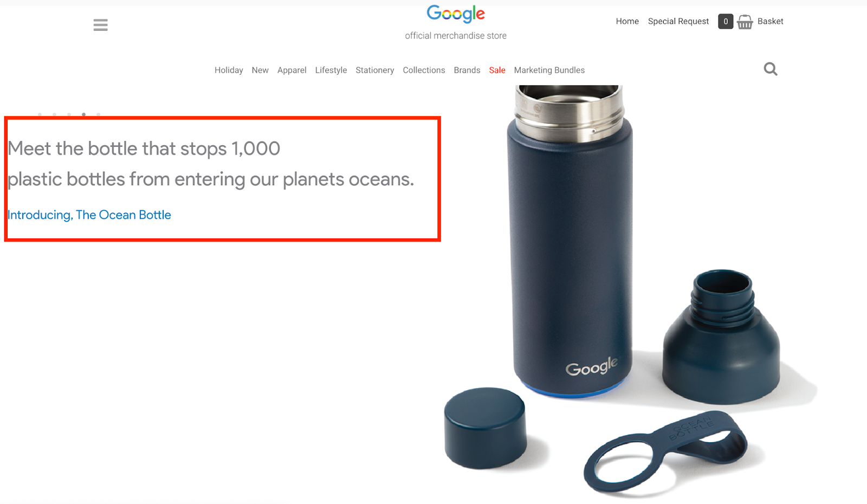Open Marketing Bundles
Viewport: 867px width, 504px height.
tap(549, 70)
